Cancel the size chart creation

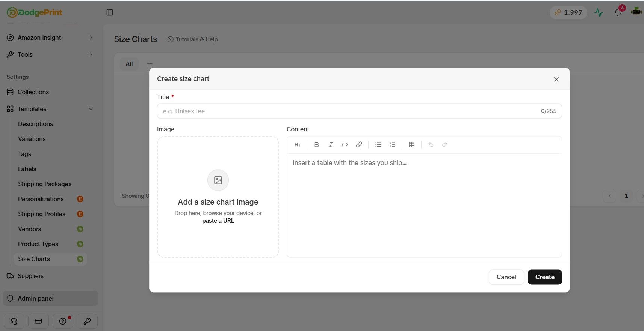506,277
